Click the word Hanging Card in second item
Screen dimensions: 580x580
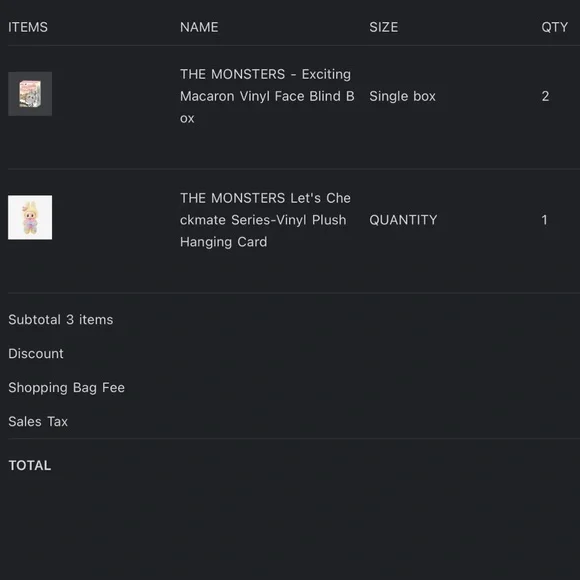pos(223,242)
